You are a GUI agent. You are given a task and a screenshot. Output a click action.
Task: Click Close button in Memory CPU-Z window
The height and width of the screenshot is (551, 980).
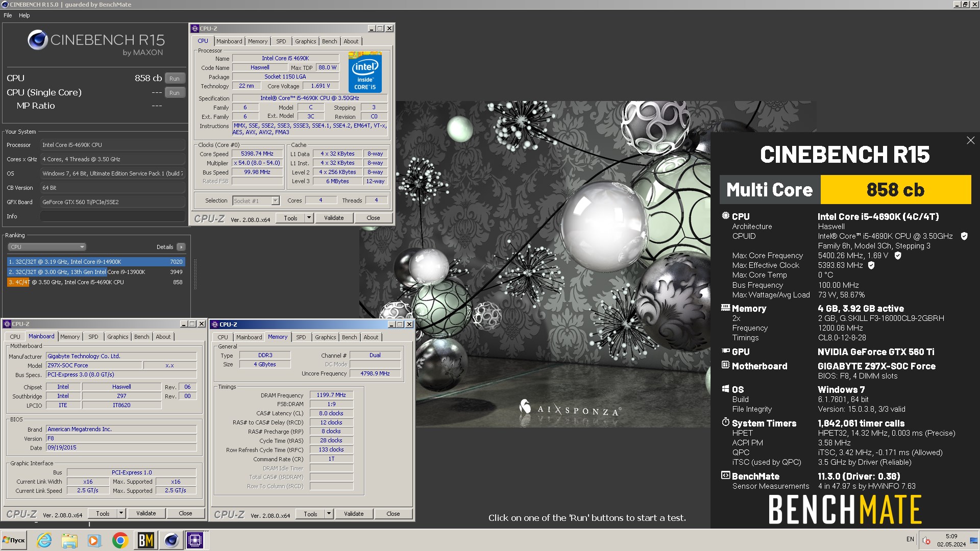coord(393,514)
